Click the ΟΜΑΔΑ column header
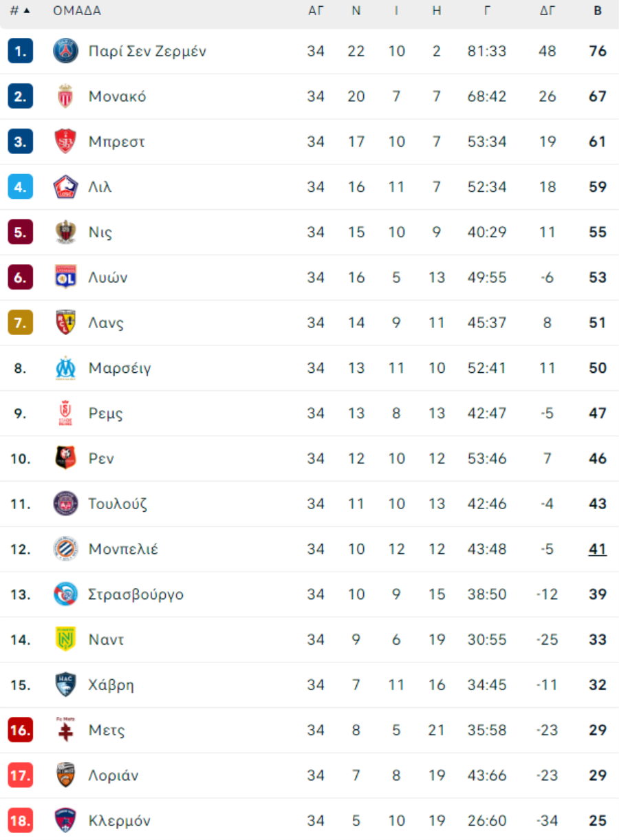 pos(77,11)
